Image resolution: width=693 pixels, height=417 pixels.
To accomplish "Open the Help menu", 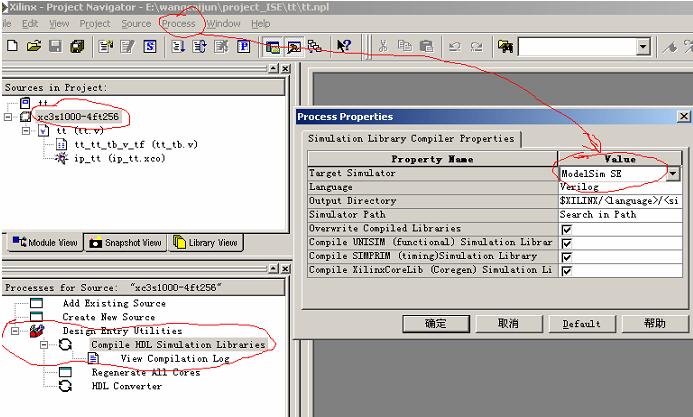I will (x=260, y=23).
